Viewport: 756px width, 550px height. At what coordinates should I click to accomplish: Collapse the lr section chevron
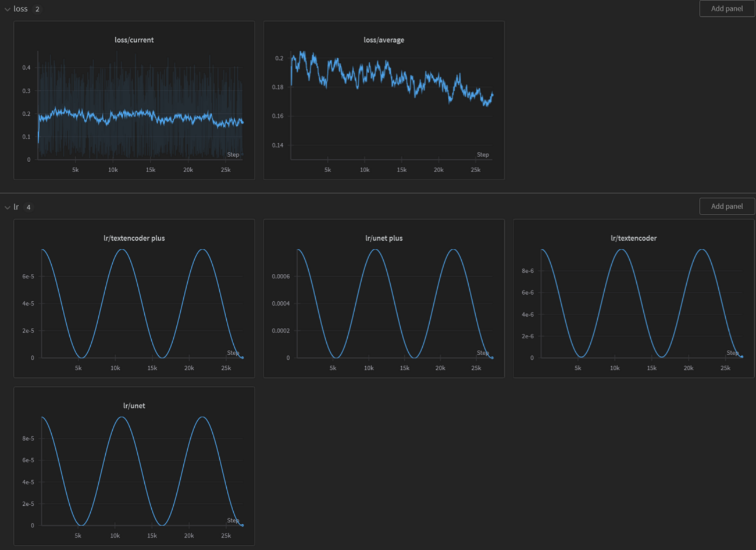[8, 208]
